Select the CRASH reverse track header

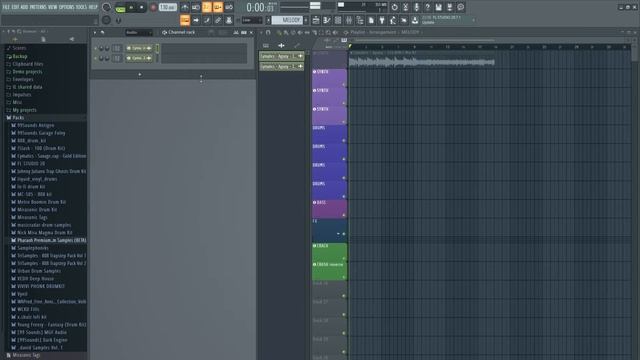(x=329, y=271)
